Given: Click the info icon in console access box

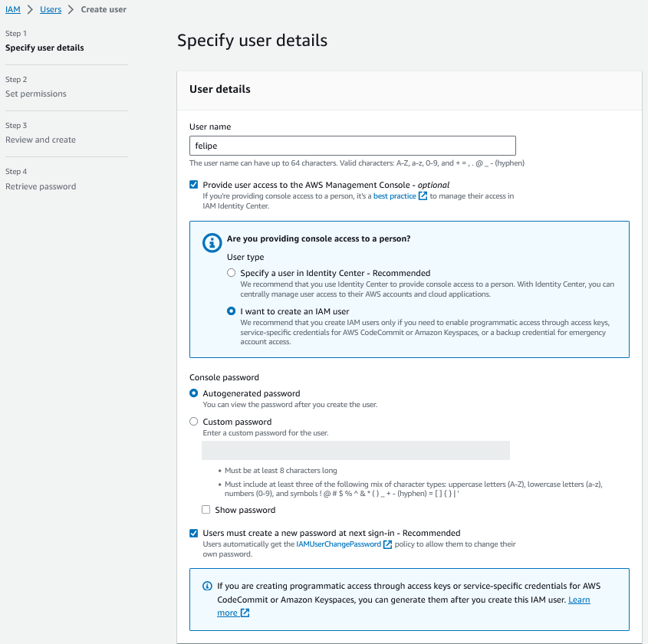Looking at the screenshot, I should tap(212, 243).
